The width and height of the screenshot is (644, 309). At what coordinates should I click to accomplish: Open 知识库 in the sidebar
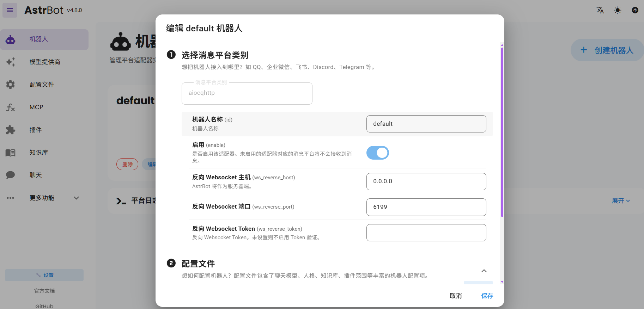44,153
